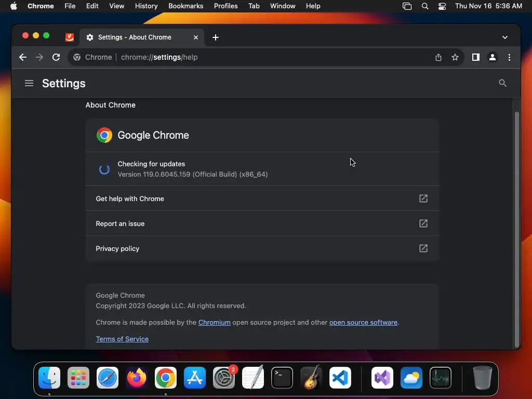Screen dimensions: 532x399
Task: Switch to the pinned red V tab
Action: click(70, 37)
